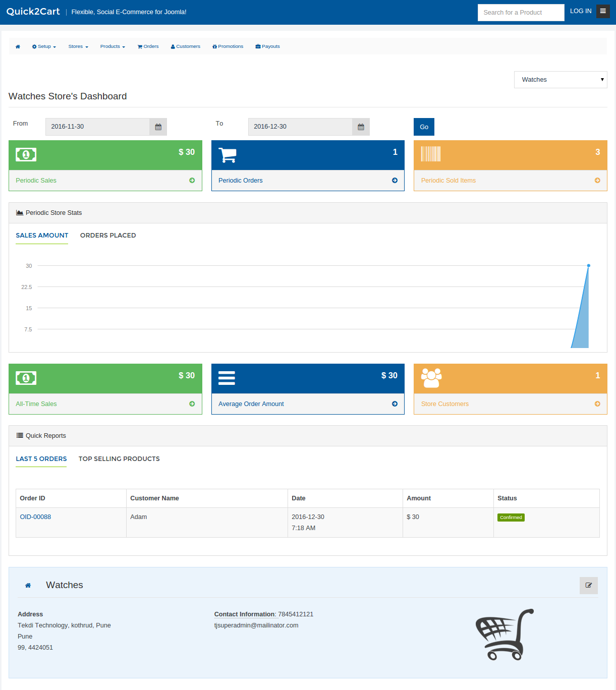The height and width of the screenshot is (690, 616).
Task: Open the Customers menu item
Action: [186, 46]
